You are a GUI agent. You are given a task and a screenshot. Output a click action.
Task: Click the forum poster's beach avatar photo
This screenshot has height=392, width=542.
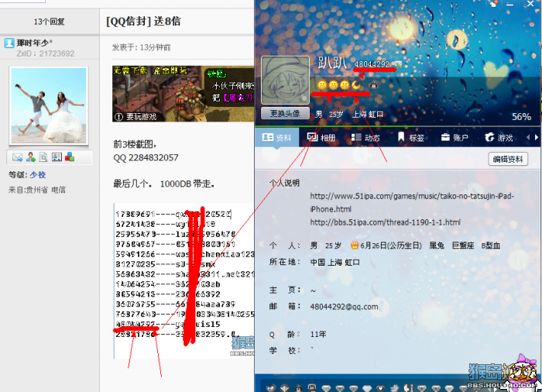pyautogui.click(x=48, y=105)
